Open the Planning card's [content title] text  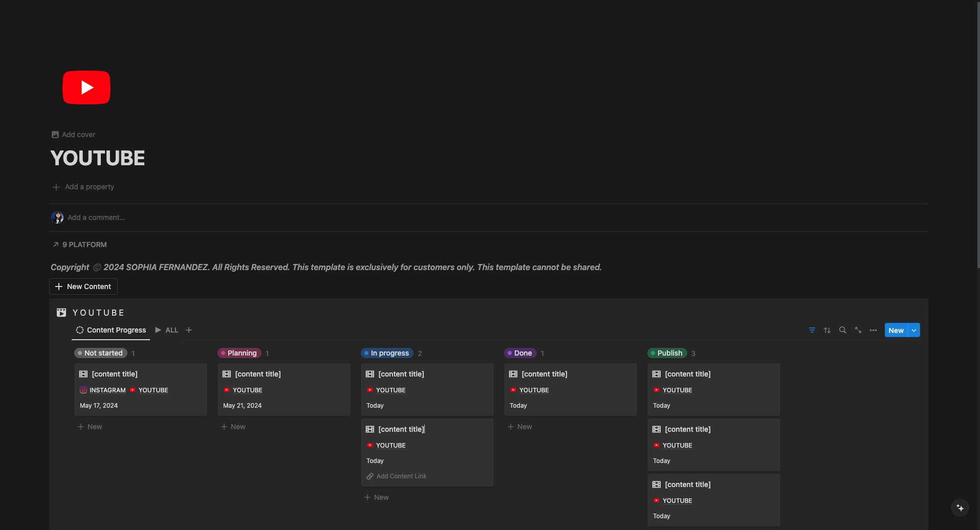[258, 374]
